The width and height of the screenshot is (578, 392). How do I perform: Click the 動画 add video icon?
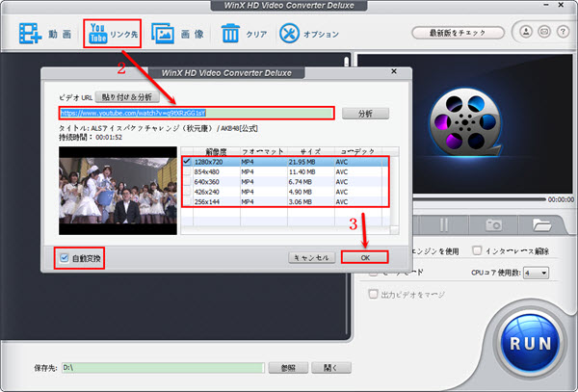(30, 34)
